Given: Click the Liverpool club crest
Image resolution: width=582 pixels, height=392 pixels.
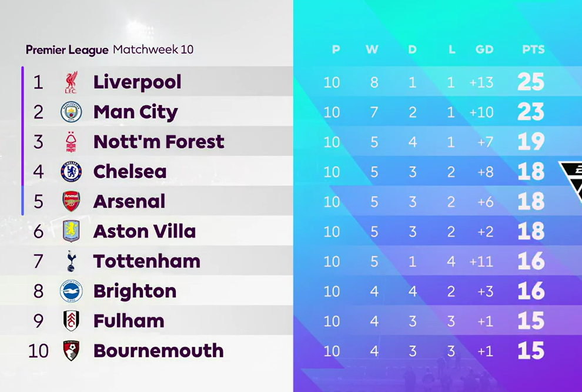Looking at the screenshot, I should tap(71, 82).
